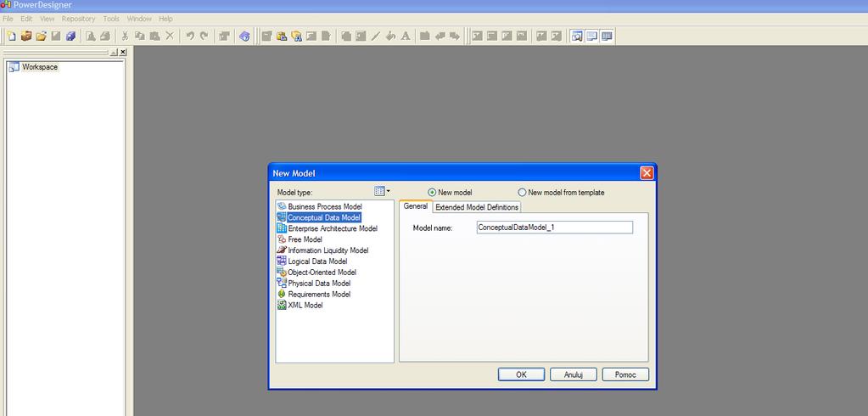Select Requirements Model
This screenshot has height=416, width=868.
(315, 294)
